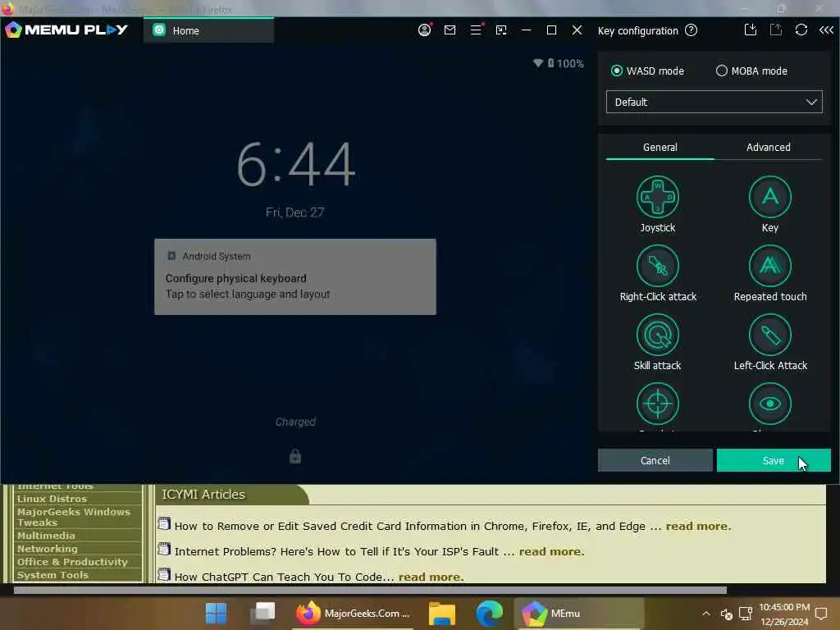Select the Right-Click attack control
Screen dimensions: 840x630
point(657,266)
